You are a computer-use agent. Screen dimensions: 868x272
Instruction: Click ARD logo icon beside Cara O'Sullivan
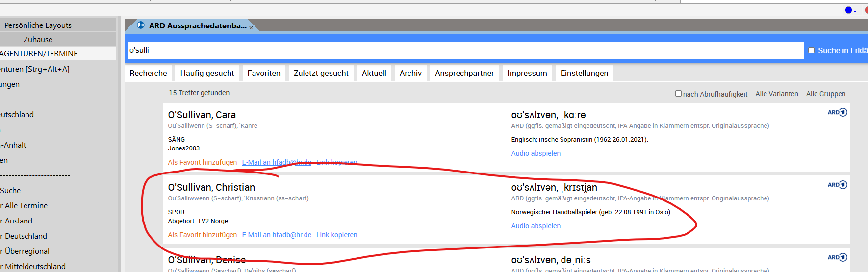click(837, 112)
